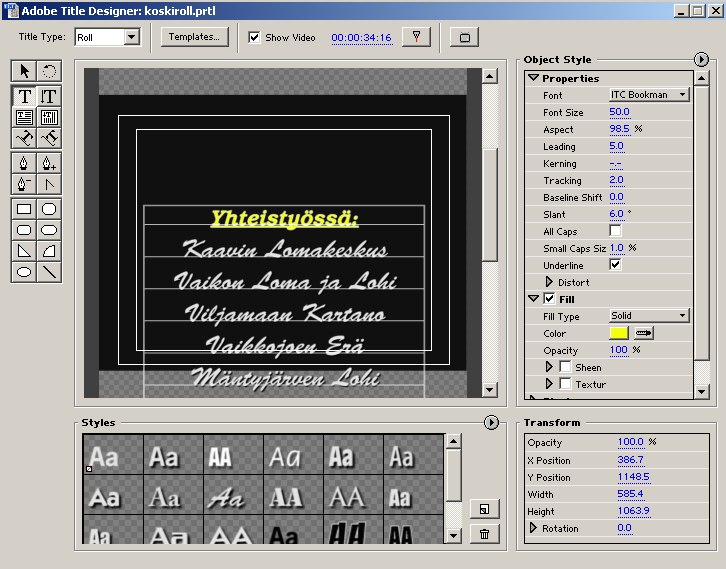Screen dimensions: 726x569
Task: Select the arrow Selection tool
Action: (24, 71)
